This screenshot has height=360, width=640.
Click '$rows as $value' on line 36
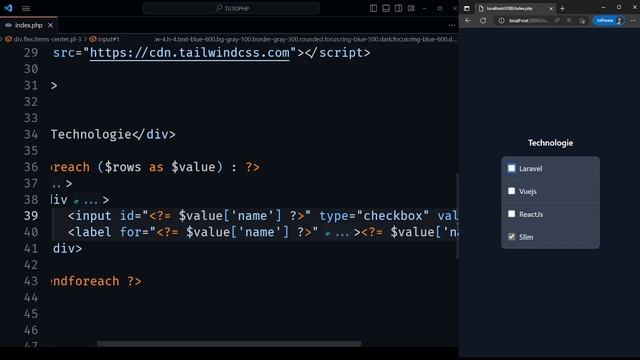coord(160,167)
